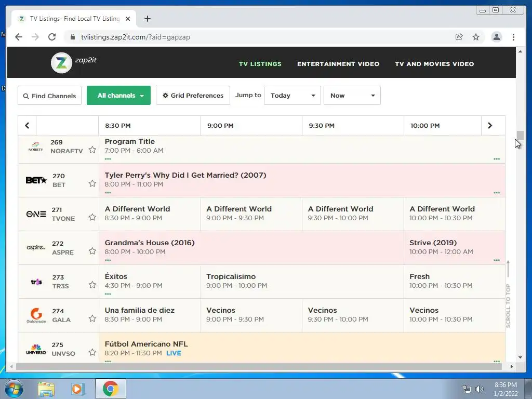The height and width of the screenshot is (399, 532).
Task: Favorite channel 269 NORAFTV star
Action: (x=92, y=150)
